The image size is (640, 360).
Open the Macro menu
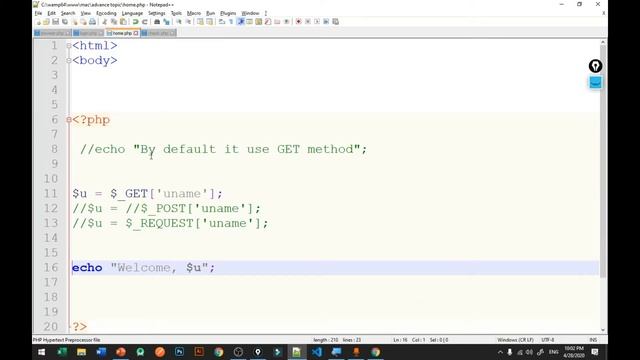pos(194,13)
